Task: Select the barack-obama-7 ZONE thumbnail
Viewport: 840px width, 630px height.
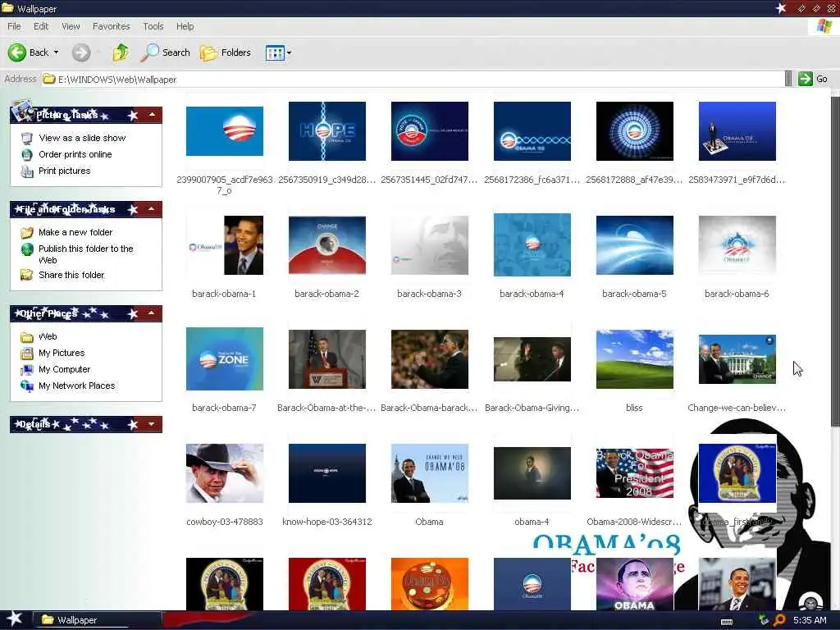Action: click(x=225, y=359)
